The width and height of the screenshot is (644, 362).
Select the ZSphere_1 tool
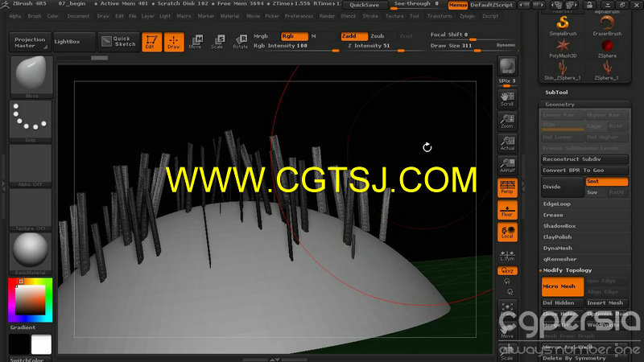tap(607, 70)
